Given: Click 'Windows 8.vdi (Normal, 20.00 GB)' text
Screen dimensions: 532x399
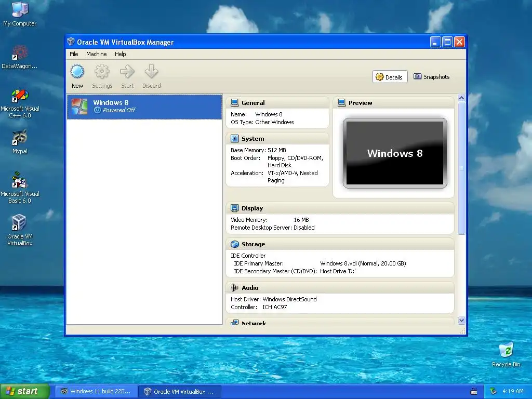Looking at the screenshot, I should [x=363, y=263].
